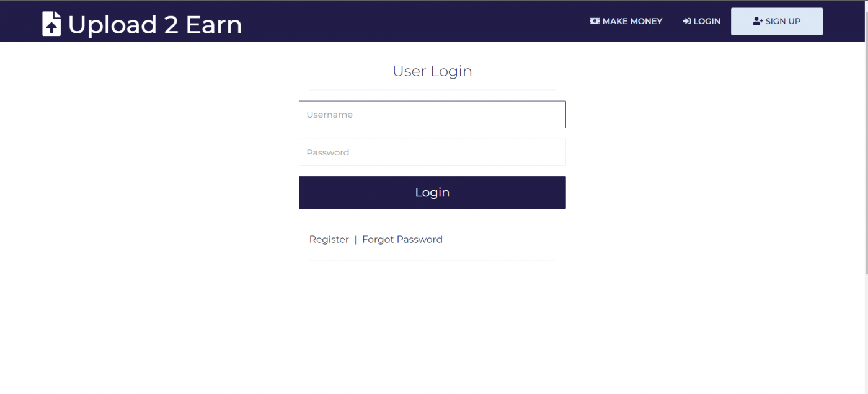Click the Username input field
The image size is (868, 394).
(432, 114)
